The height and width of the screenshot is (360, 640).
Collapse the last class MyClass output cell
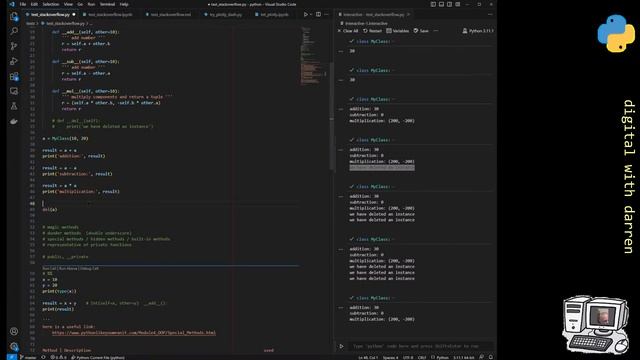tap(341, 307)
